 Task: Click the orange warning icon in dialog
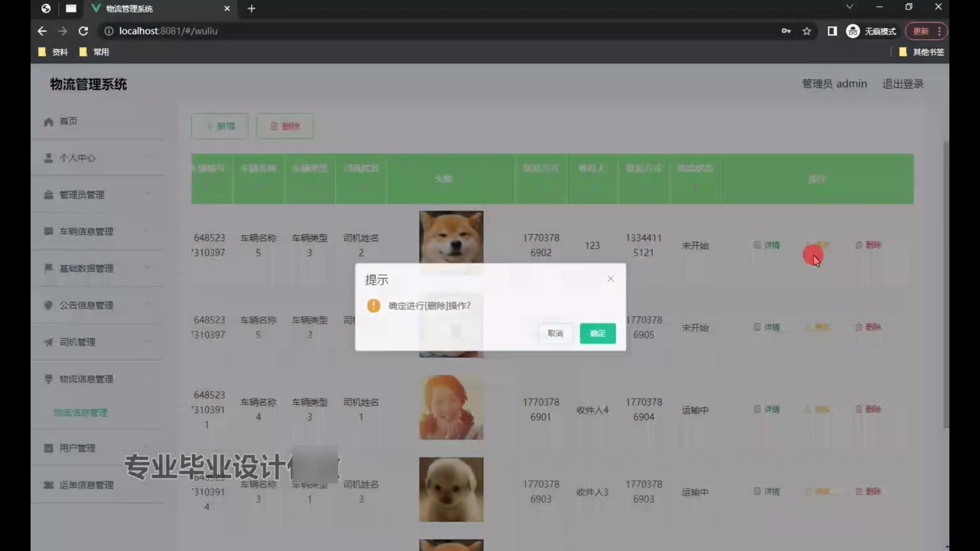point(374,306)
